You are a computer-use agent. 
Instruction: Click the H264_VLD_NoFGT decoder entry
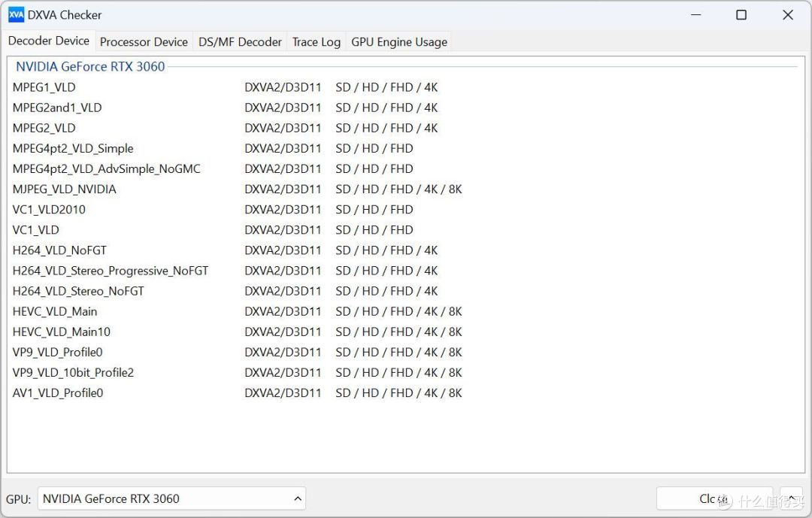(x=59, y=250)
